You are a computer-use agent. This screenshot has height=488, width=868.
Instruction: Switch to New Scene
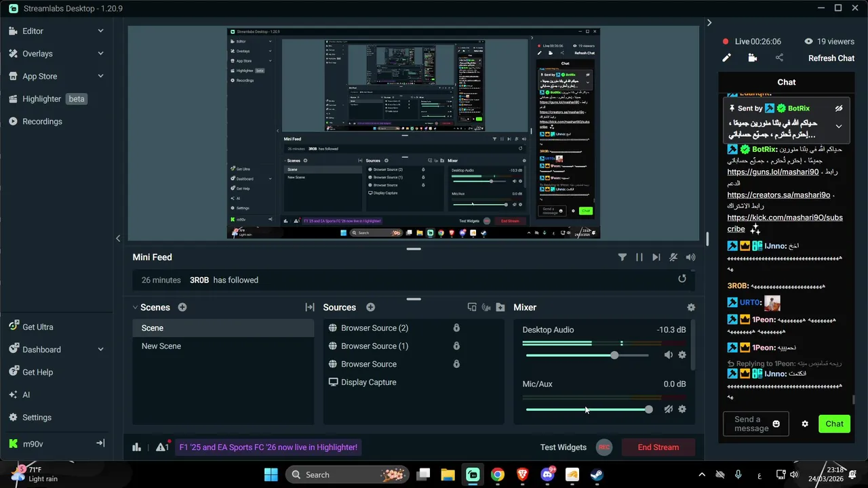[x=223, y=346]
